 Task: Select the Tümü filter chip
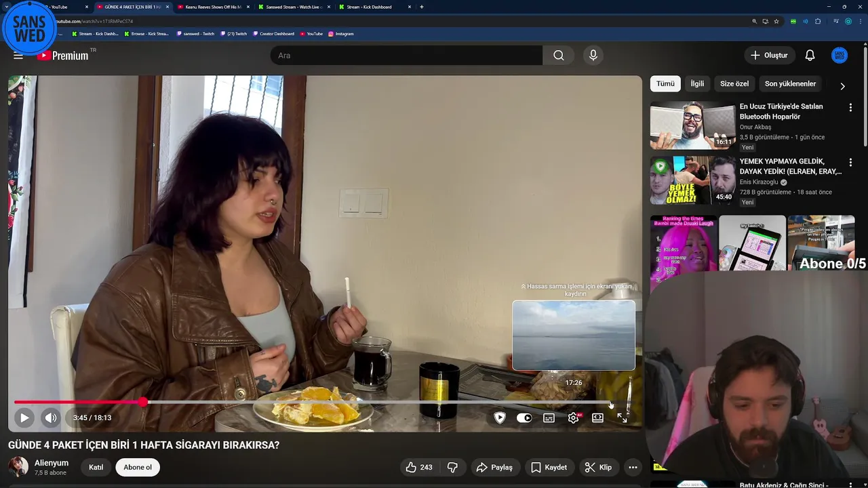(665, 83)
